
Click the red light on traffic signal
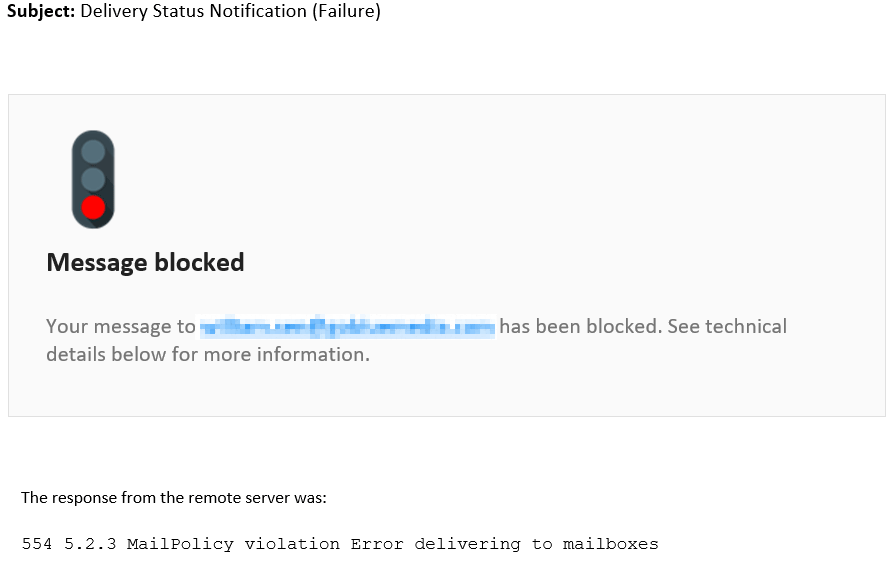tap(93, 207)
